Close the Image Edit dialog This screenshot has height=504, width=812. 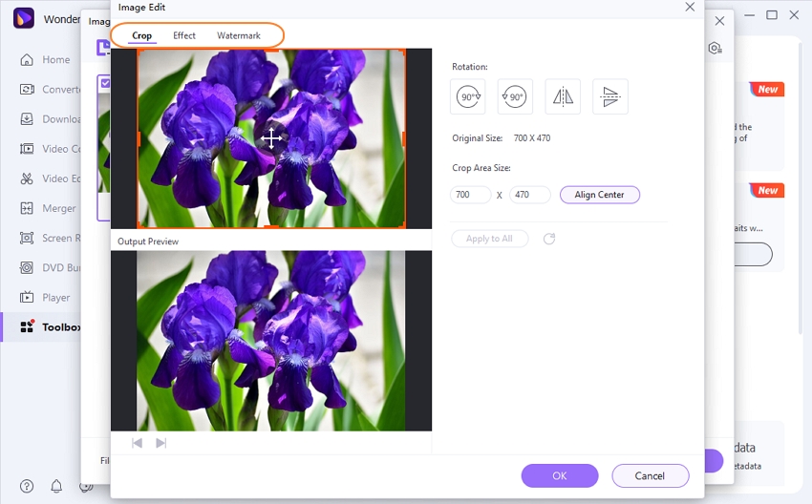(x=690, y=8)
